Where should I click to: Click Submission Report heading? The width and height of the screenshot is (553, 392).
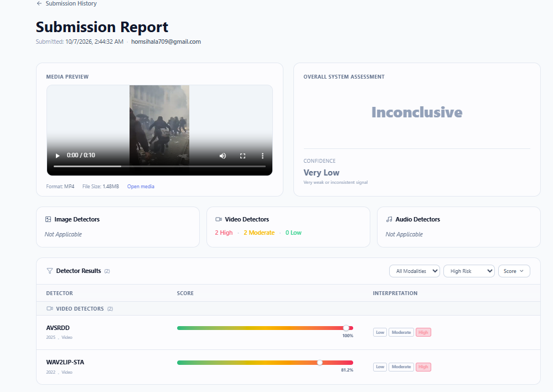click(102, 27)
